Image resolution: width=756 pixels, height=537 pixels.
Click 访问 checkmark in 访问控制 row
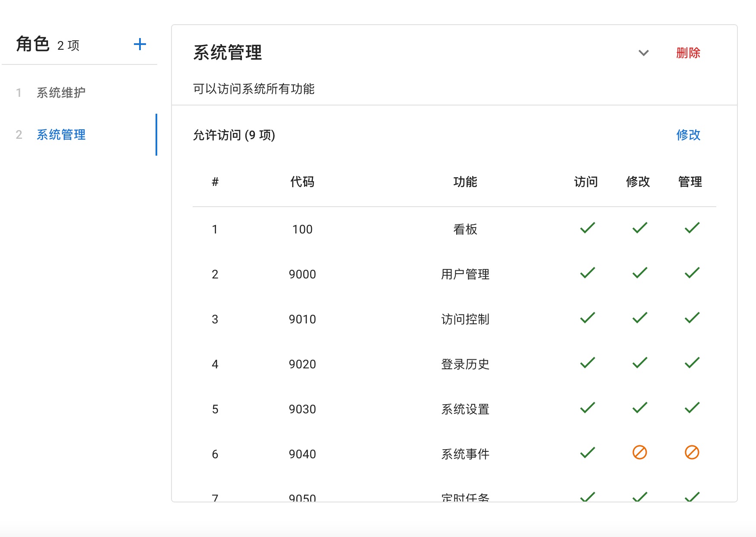(588, 318)
